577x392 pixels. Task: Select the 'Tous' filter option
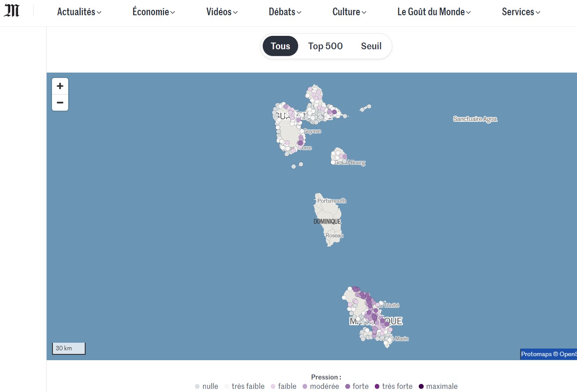click(280, 46)
